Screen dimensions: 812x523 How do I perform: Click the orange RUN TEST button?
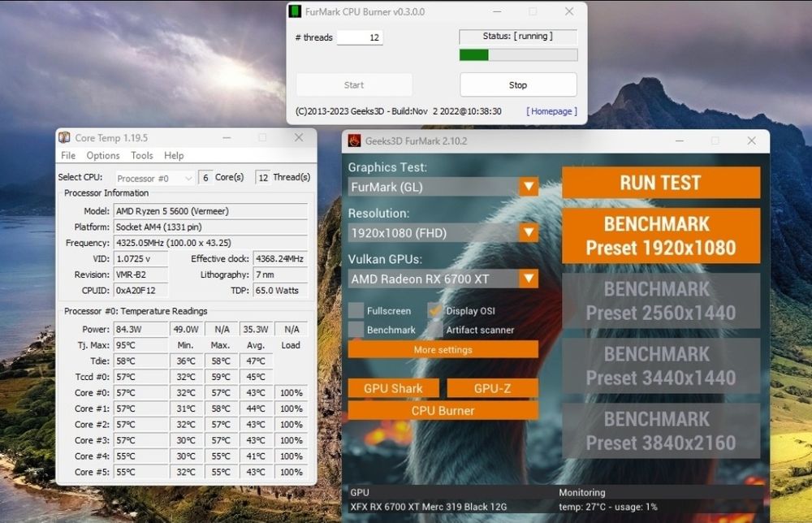pos(661,183)
